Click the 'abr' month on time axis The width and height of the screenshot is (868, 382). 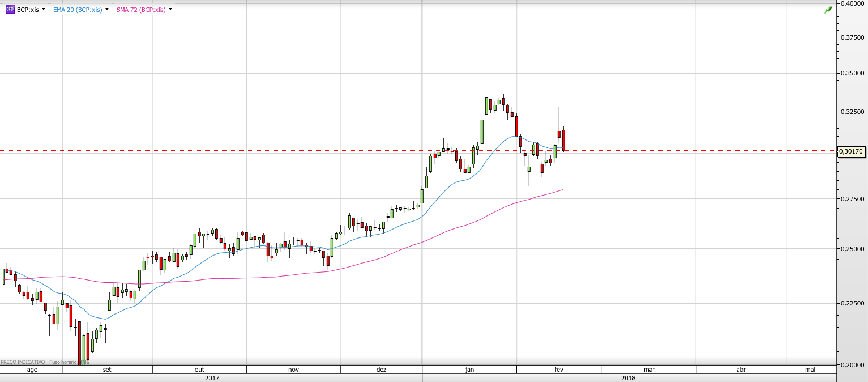coord(741,370)
